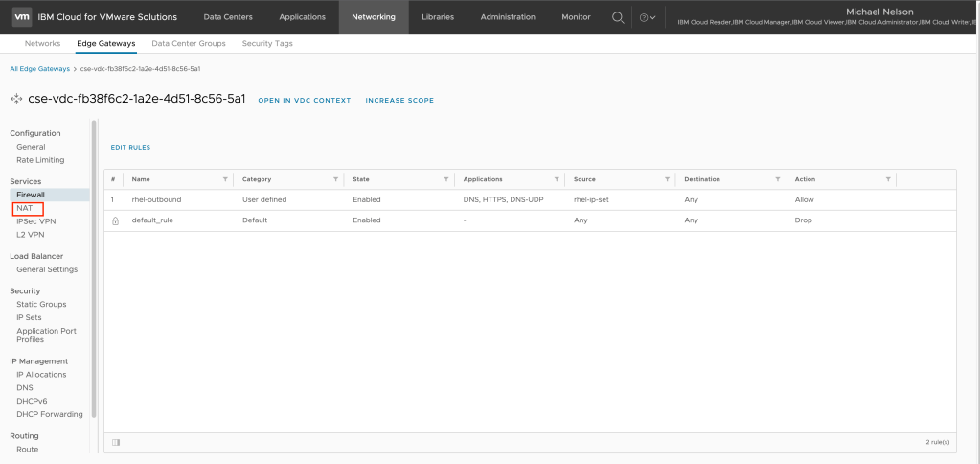This screenshot has width=980, height=464.
Task: Open filter on Destination column
Action: [x=777, y=179]
